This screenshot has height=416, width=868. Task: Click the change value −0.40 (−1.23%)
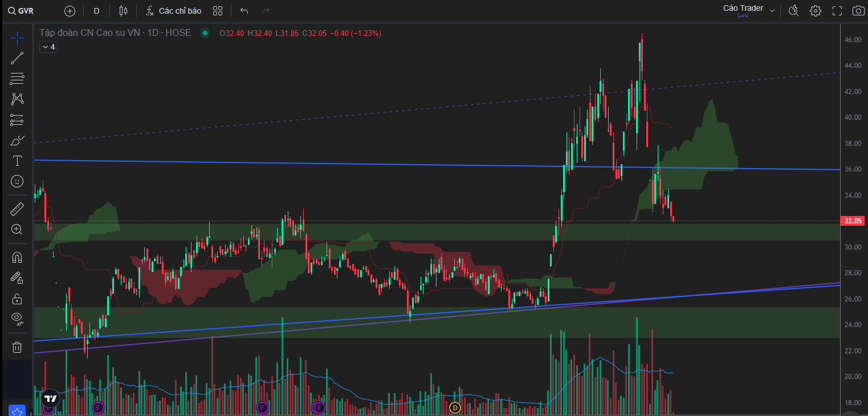(356, 33)
